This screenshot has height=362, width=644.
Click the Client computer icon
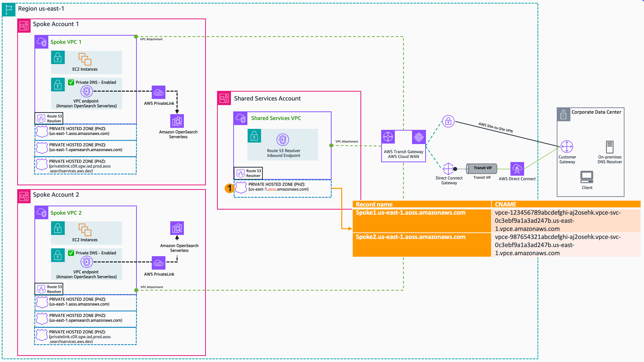(587, 177)
